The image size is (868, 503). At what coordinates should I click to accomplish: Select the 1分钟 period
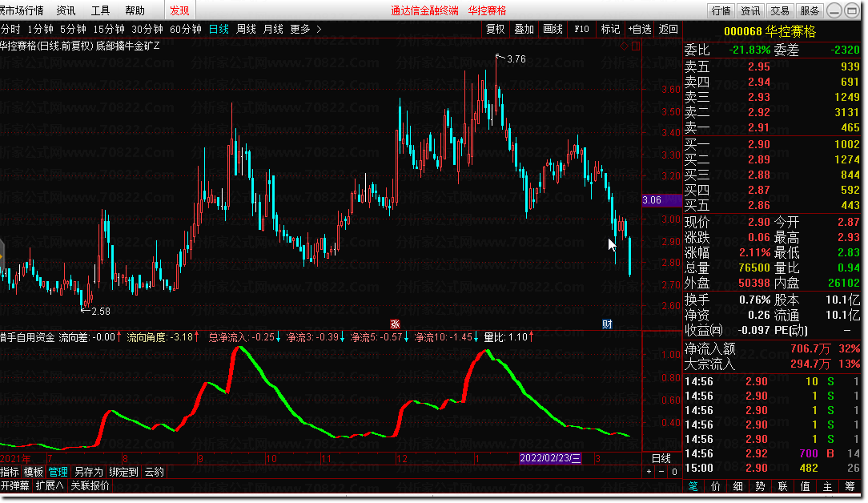coord(40,29)
